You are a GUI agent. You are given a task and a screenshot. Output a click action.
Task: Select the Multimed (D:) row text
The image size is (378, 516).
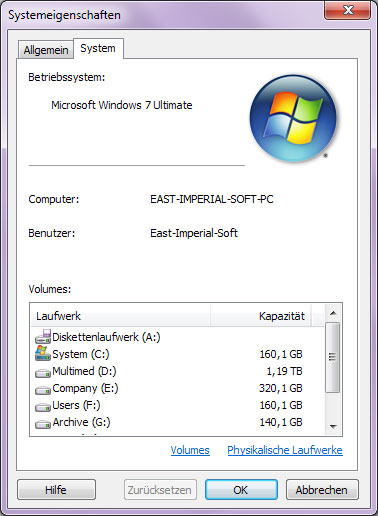tap(84, 371)
